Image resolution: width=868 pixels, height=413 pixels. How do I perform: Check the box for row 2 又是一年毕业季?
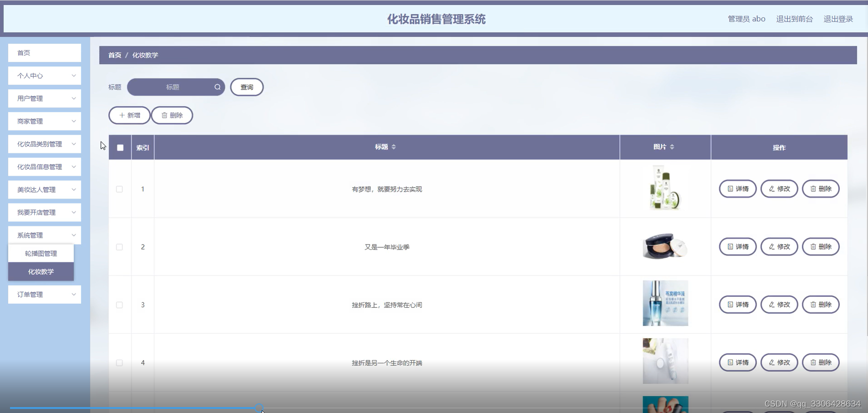(x=119, y=247)
